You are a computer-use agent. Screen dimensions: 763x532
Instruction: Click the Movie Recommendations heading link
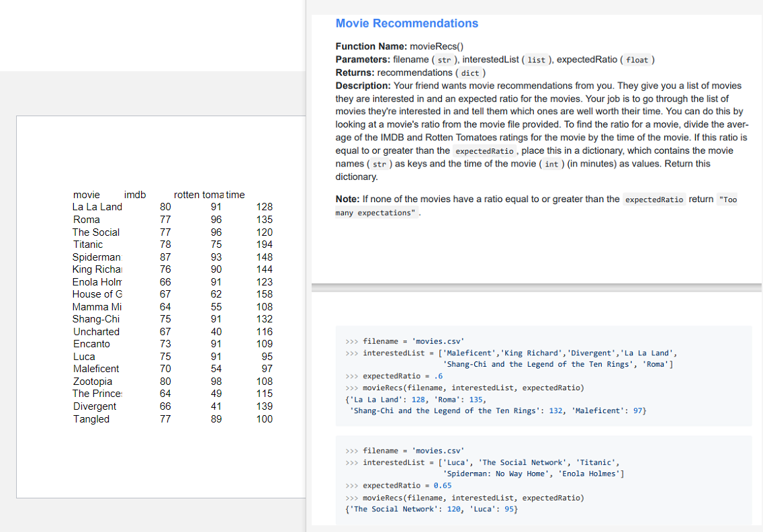[406, 23]
